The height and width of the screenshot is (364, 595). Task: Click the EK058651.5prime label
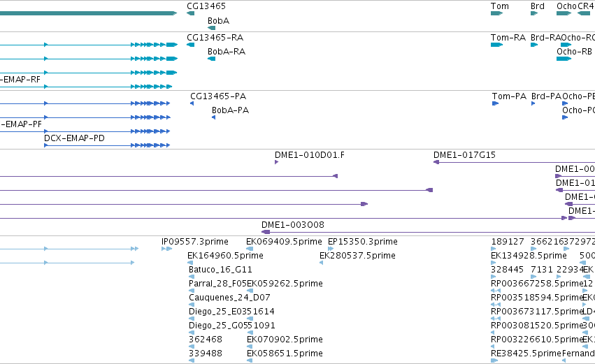pos(285,354)
